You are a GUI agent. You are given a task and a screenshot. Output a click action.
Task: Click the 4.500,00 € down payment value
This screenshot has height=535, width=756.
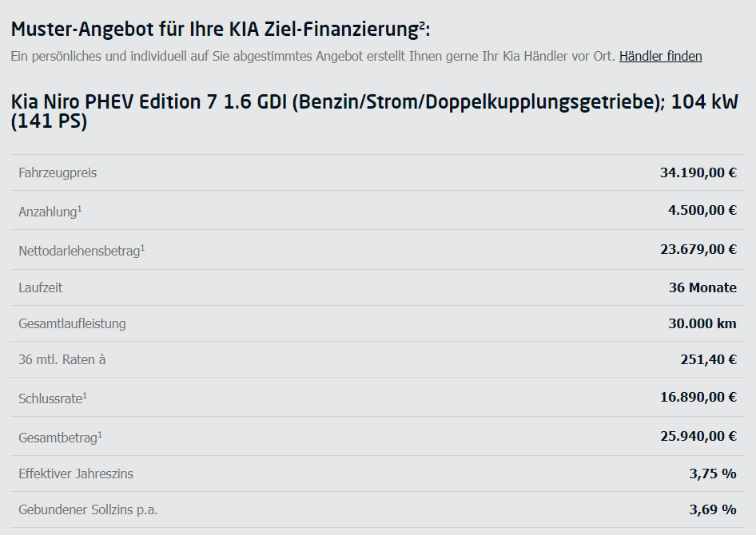pyautogui.click(x=702, y=210)
